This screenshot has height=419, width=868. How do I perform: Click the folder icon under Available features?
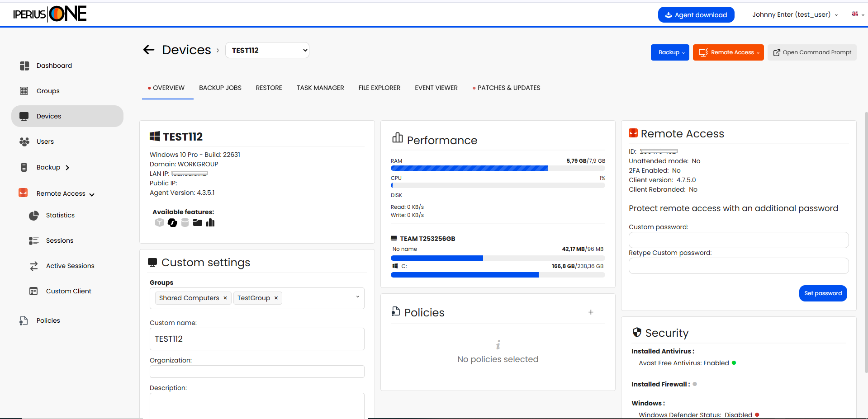[198, 223]
